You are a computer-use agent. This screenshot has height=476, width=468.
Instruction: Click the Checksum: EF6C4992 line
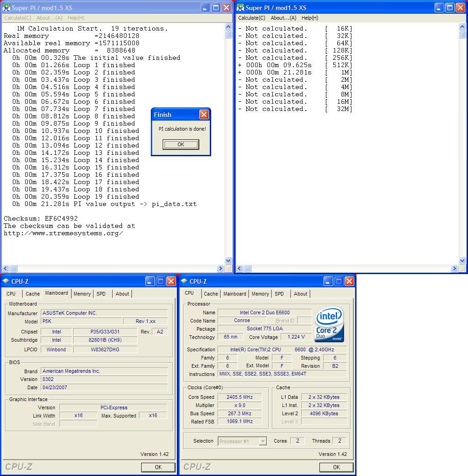[x=41, y=218]
